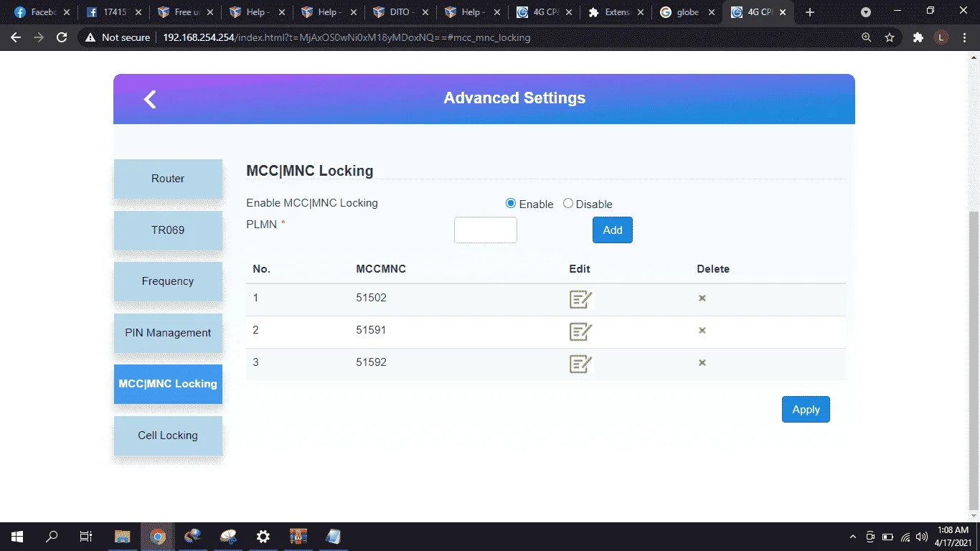Click the Add PLMN button
This screenshot has height=551, width=980.
click(613, 230)
